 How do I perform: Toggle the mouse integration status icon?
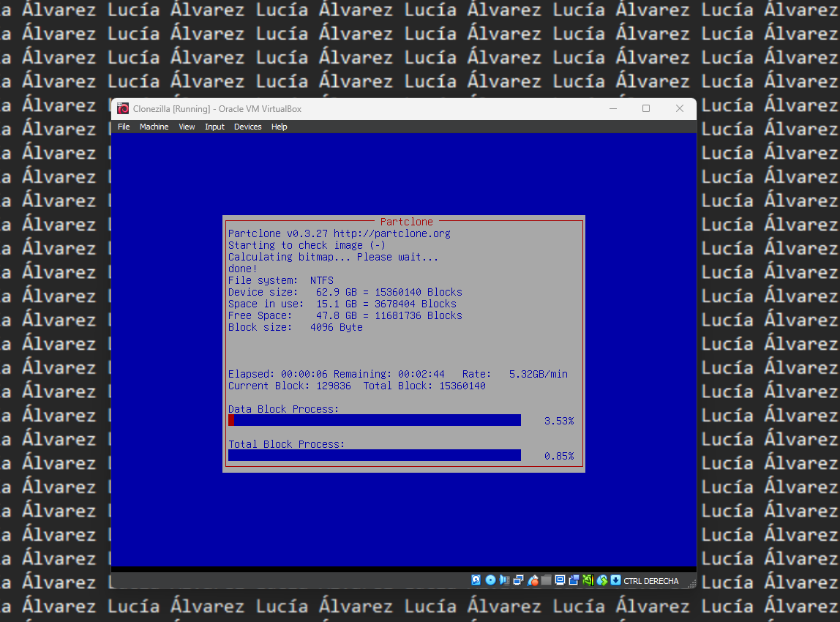pyautogui.click(x=602, y=580)
